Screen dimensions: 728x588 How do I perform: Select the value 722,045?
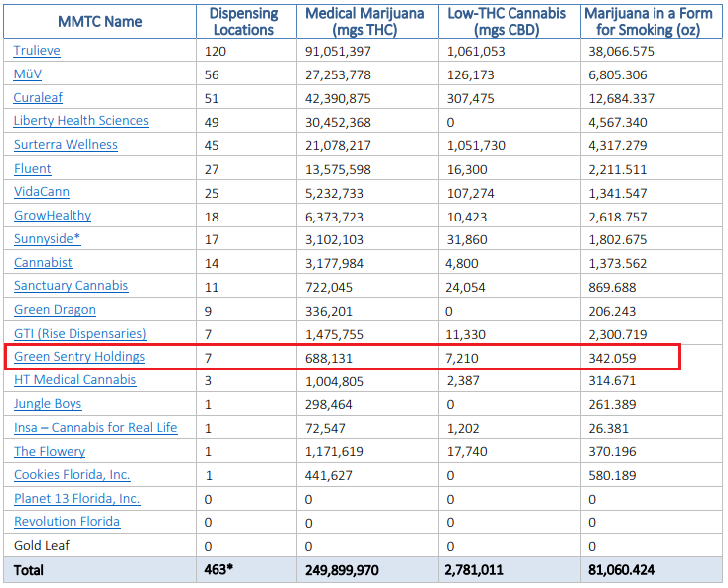tap(329, 287)
